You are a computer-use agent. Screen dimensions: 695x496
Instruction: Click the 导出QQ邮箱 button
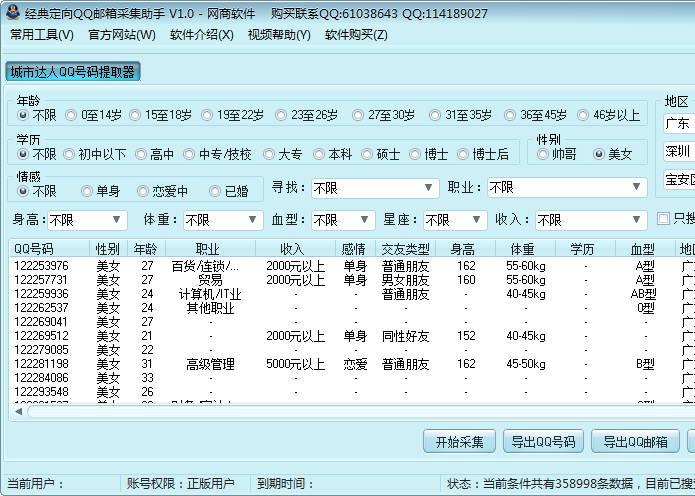click(x=635, y=441)
